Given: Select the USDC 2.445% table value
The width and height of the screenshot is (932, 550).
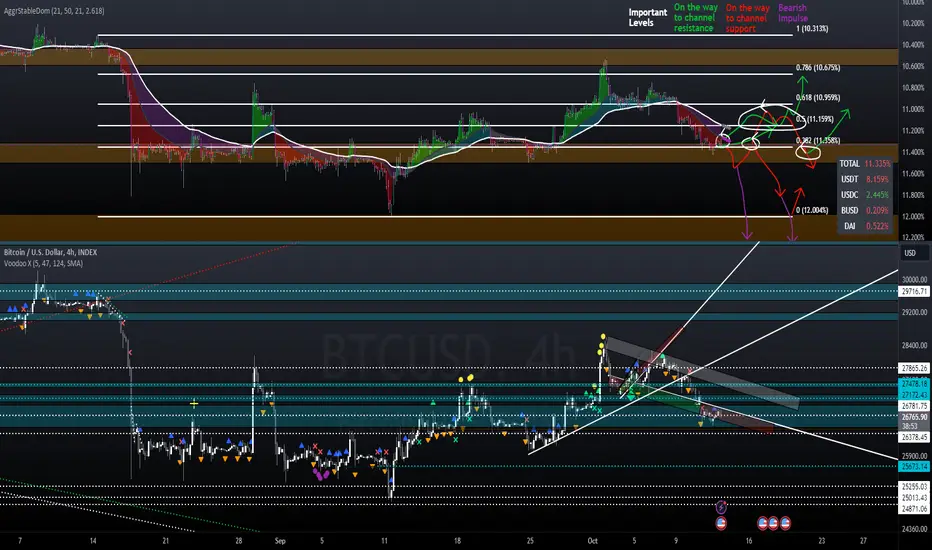Looking at the screenshot, I should [877, 195].
